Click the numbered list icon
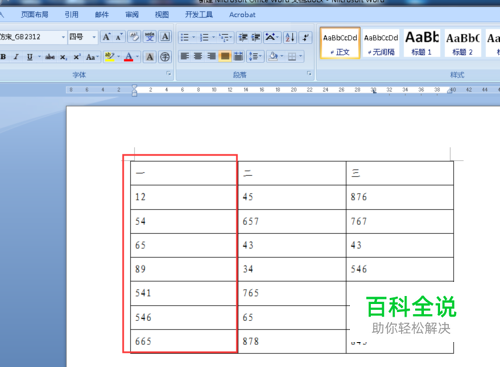 (204, 37)
